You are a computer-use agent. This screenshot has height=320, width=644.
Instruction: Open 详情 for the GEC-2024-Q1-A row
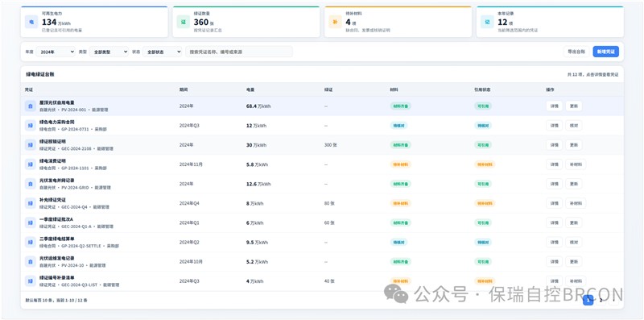pyautogui.click(x=554, y=223)
